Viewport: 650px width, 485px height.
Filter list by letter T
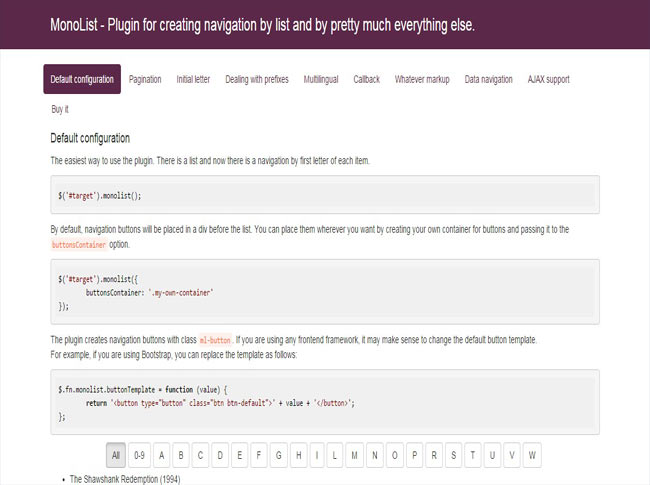point(473,455)
